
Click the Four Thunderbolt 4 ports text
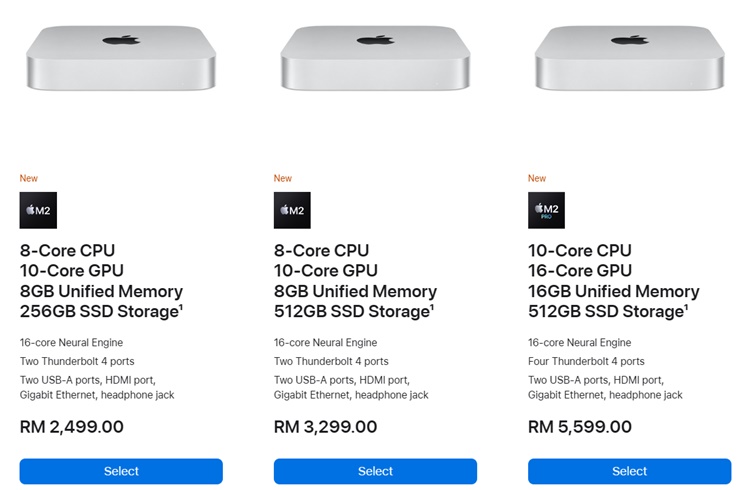[586, 361]
